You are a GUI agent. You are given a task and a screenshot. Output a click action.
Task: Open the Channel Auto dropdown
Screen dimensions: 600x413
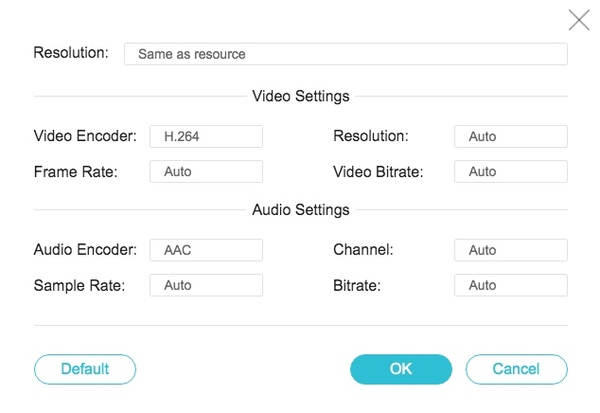(x=510, y=250)
